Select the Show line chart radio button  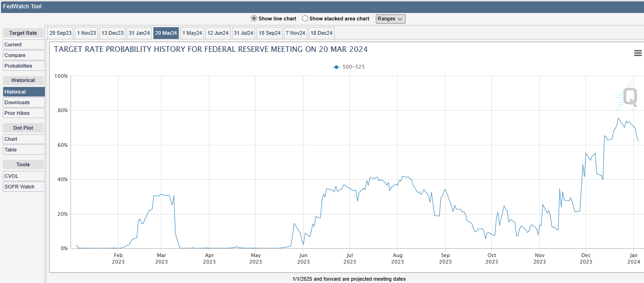[254, 19]
